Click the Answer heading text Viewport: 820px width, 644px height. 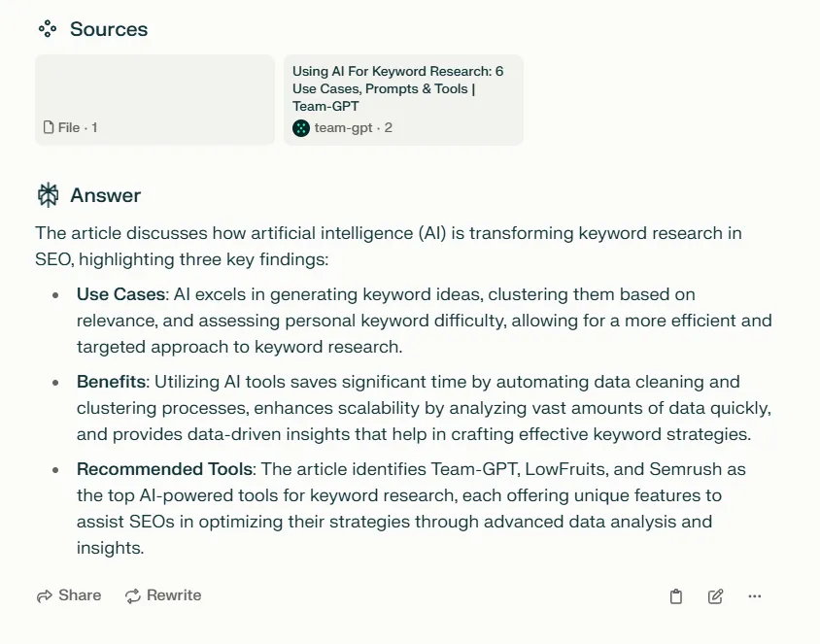pos(106,195)
